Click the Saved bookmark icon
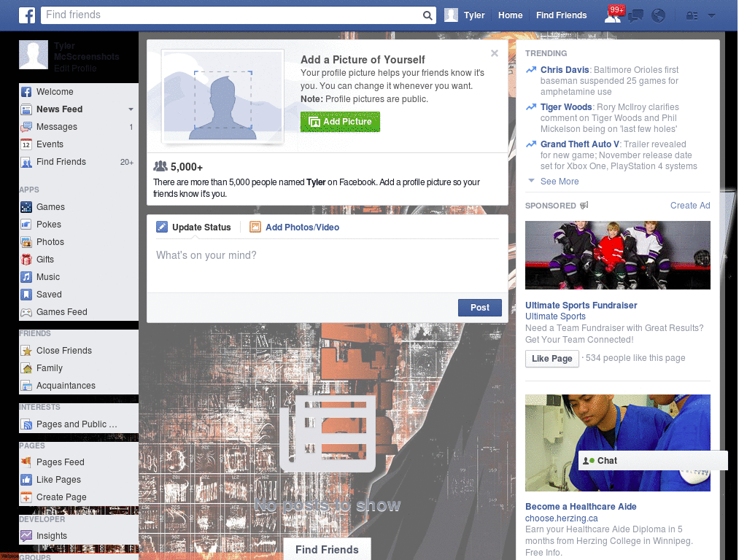747x560 pixels. coord(26,295)
